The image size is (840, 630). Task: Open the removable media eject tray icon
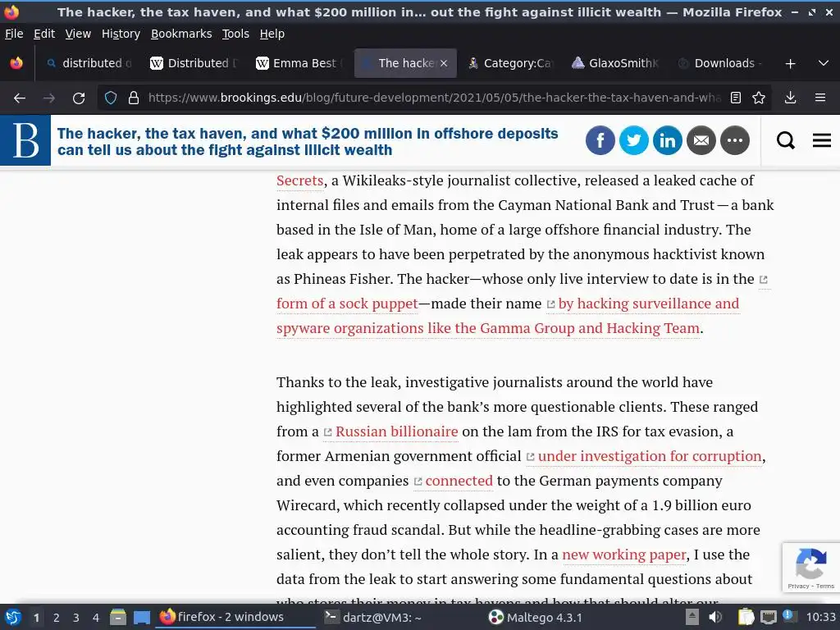pos(692,618)
